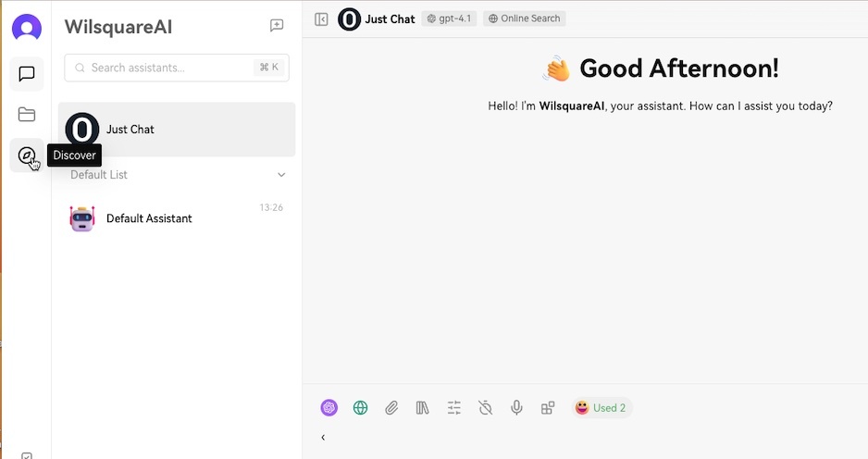Click the Good Afternoon! greeting
The image size is (868, 459).
click(679, 68)
